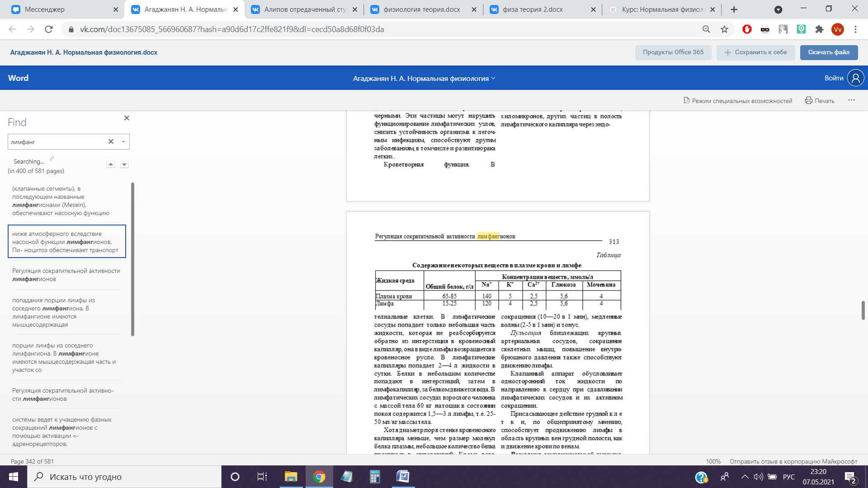Open Chrome from taskbar

tap(319, 477)
